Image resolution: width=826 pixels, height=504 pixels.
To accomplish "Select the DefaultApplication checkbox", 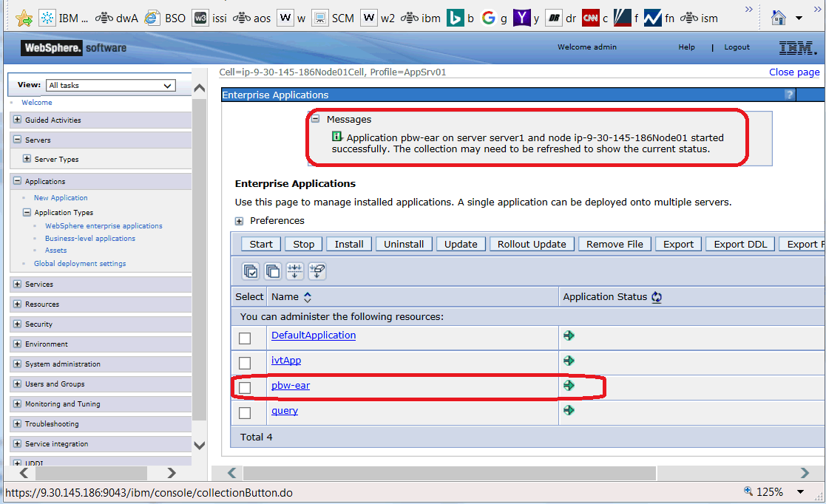I will 245,338.
